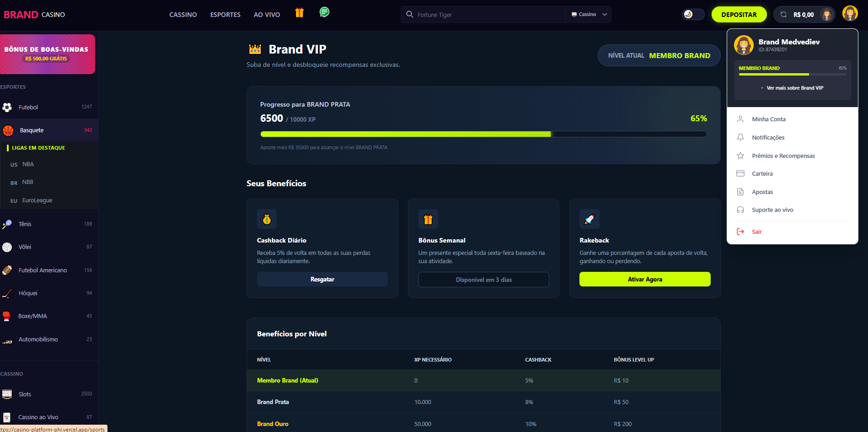868x432 pixels.
Task: Click the Cashback Diário money bag icon
Action: tap(267, 219)
